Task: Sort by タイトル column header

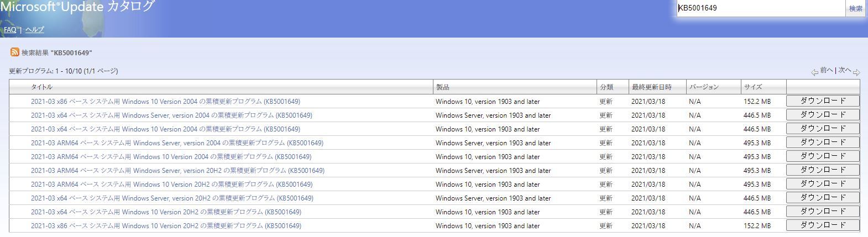Action: (x=41, y=87)
